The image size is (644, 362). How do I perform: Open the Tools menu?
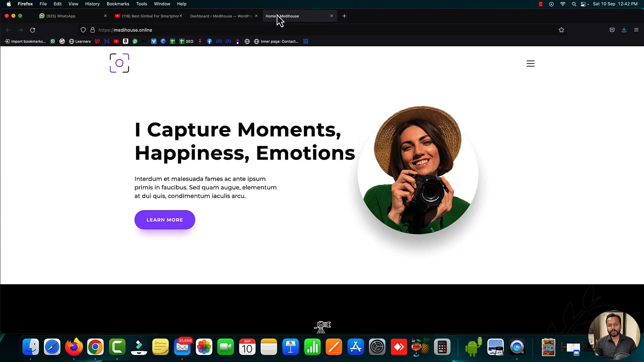pyautogui.click(x=142, y=4)
